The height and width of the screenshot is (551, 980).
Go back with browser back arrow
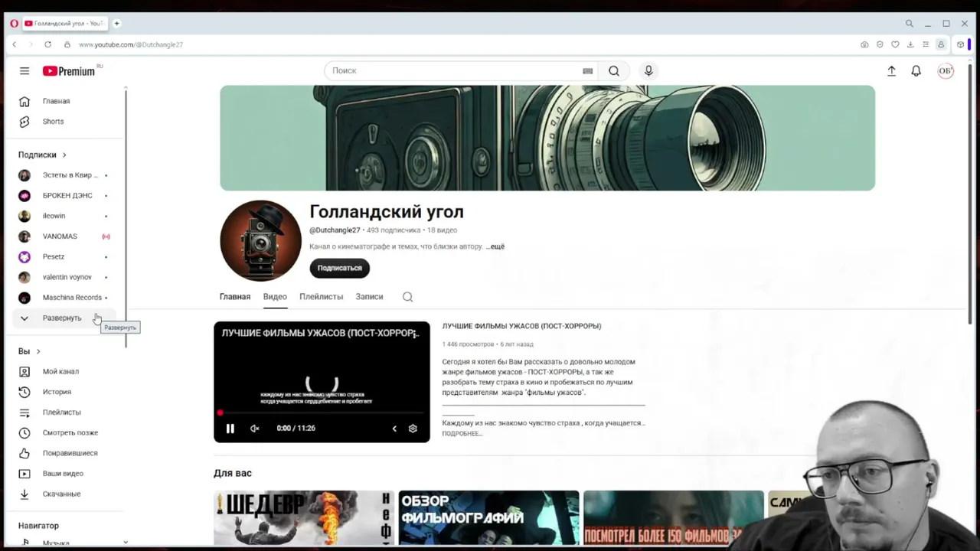pos(14,44)
